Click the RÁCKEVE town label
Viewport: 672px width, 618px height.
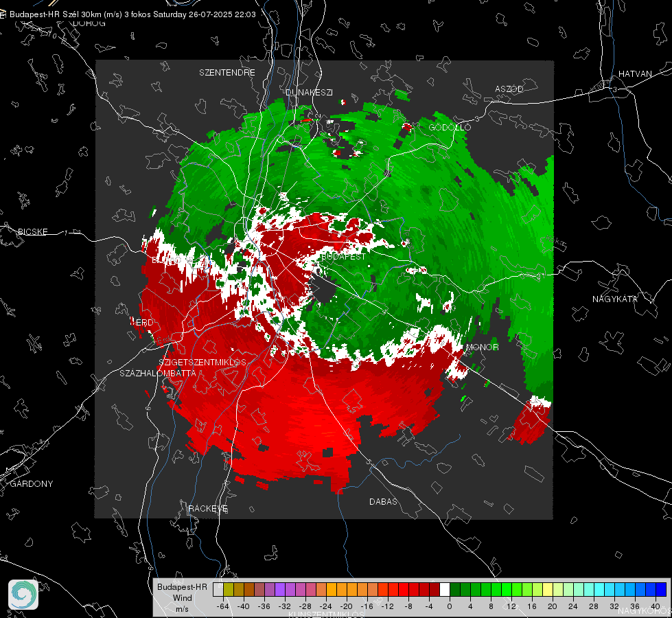[208, 508]
